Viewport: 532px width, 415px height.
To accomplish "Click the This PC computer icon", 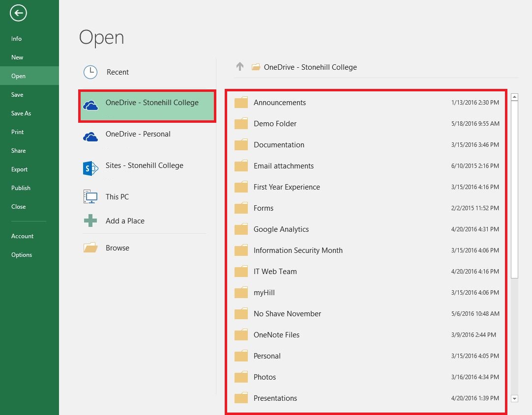I will tap(90, 196).
